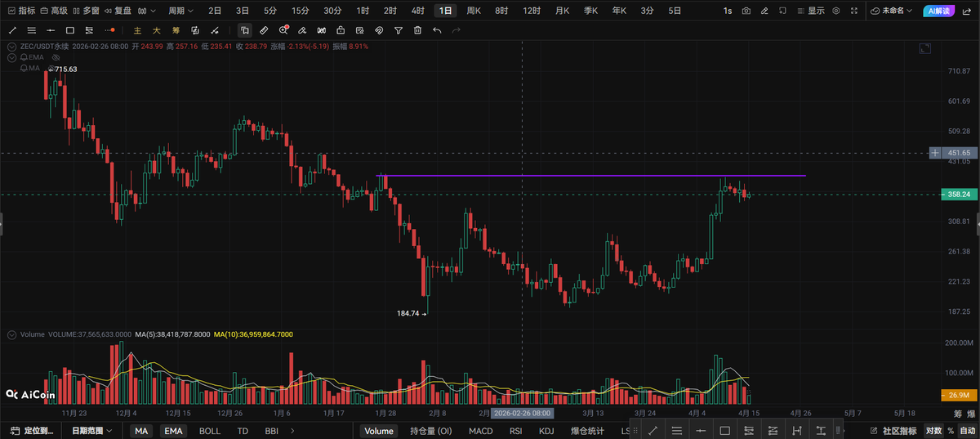Click the 2026-02-26 08:00 date marker

(x=523, y=414)
